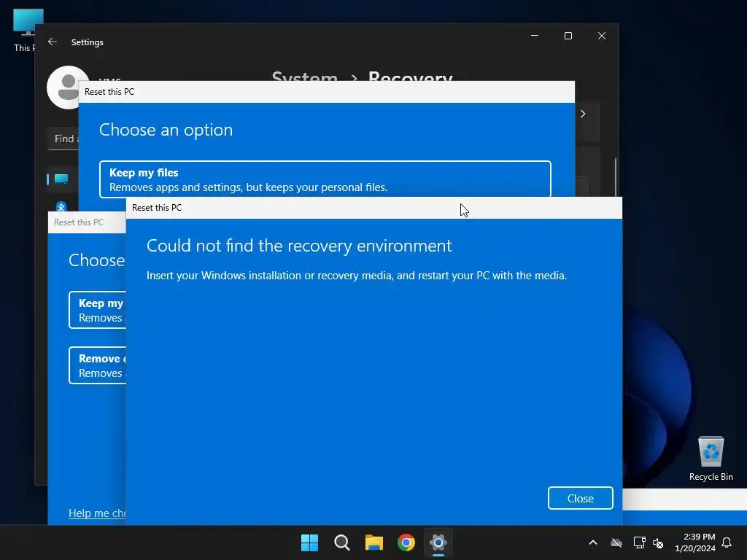Minimize the Settings window
The width and height of the screenshot is (747, 560).
pos(535,36)
